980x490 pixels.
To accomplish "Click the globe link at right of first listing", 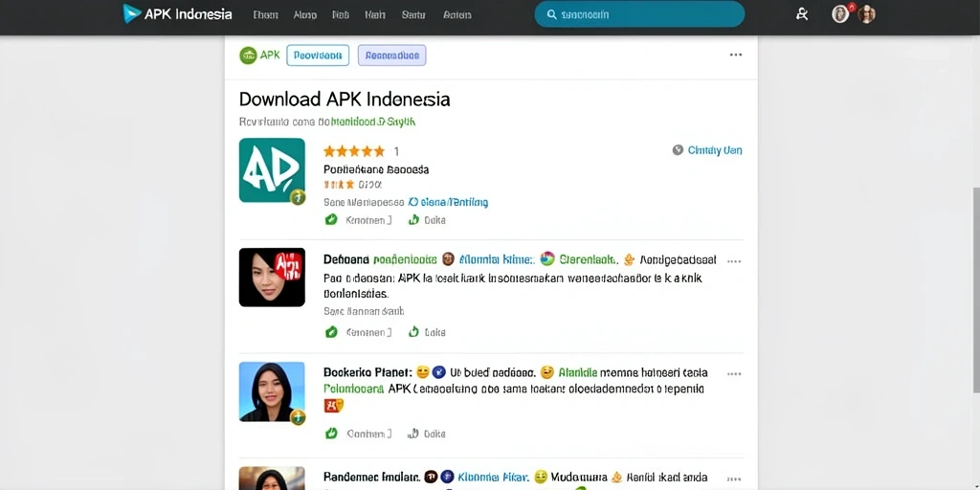I will (x=707, y=150).
